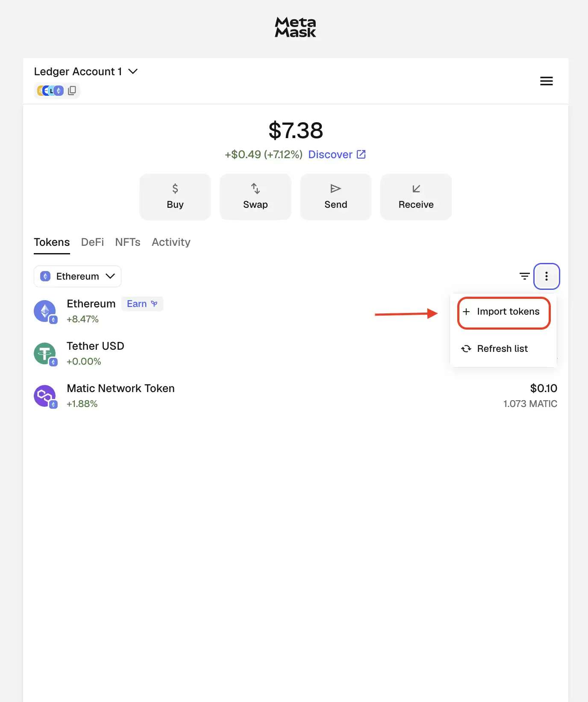Click the Earn badge next to Ethereum

click(x=142, y=304)
